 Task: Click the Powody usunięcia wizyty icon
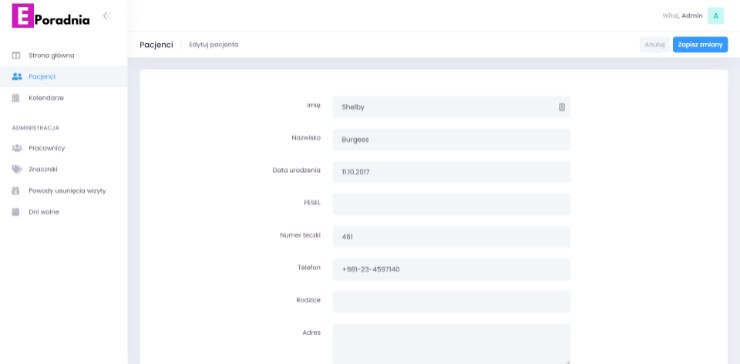(16, 191)
